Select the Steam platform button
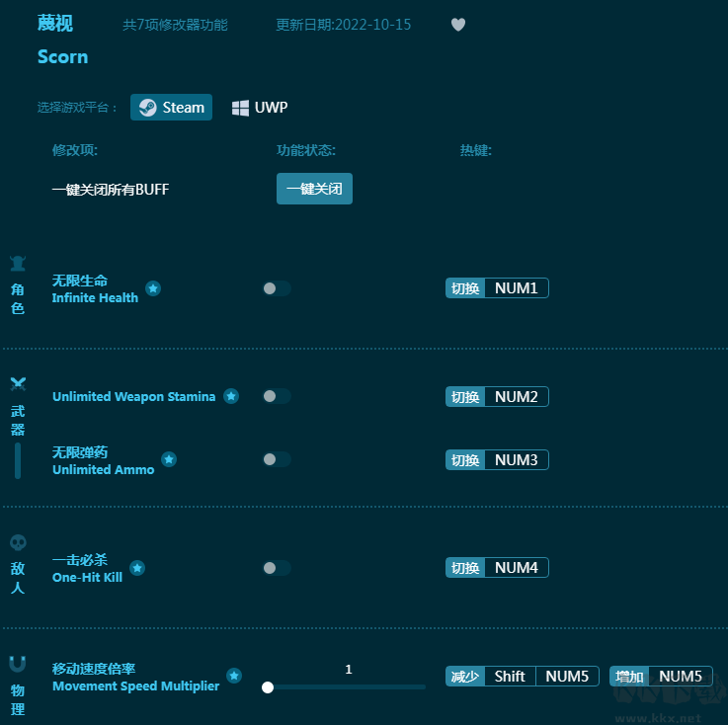This screenshot has width=728, height=725. [171, 108]
